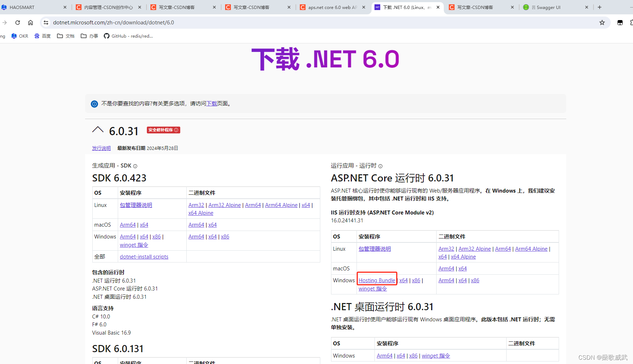
Task: Download ASP.NET Core macOS Arm64 binary
Action: (446, 269)
